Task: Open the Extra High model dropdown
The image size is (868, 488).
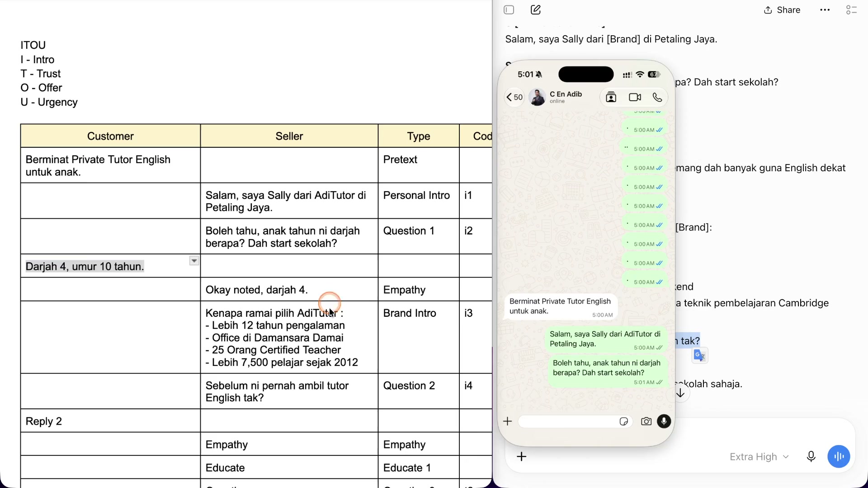Action: click(759, 457)
